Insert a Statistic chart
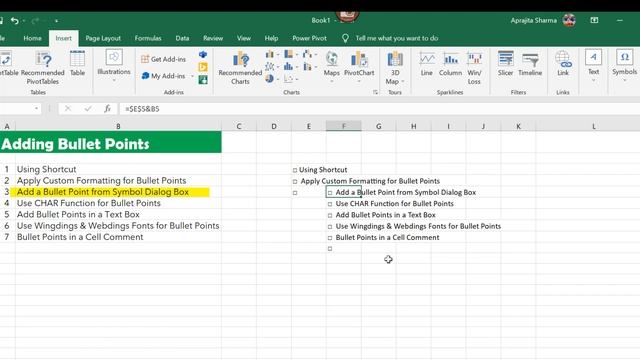 click(291, 66)
